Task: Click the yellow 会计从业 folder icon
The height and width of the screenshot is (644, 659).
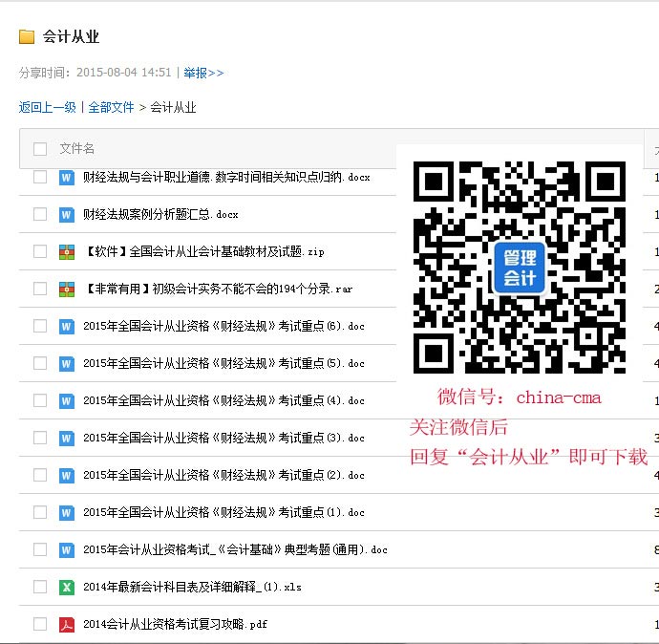Action: point(27,36)
